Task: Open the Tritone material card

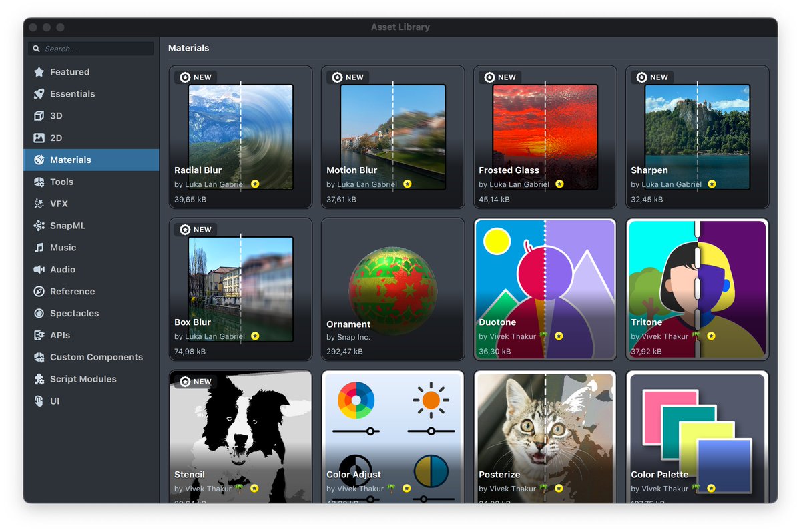Action: point(697,289)
